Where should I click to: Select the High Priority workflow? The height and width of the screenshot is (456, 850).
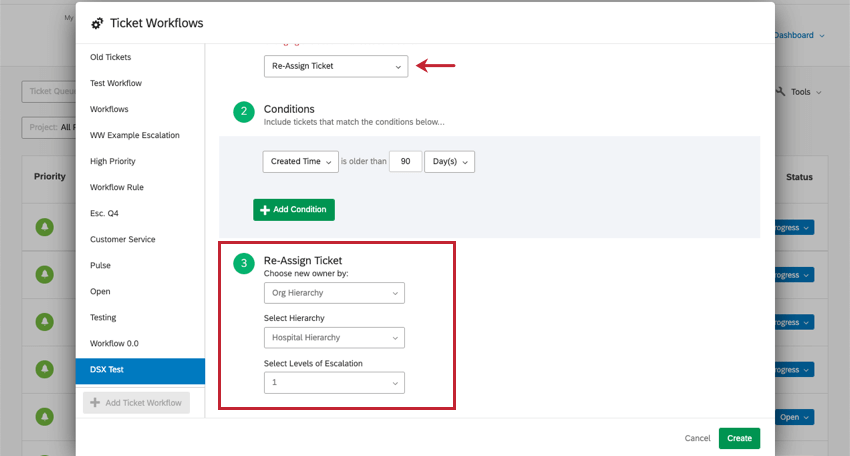pyautogui.click(x=140, y=161)
